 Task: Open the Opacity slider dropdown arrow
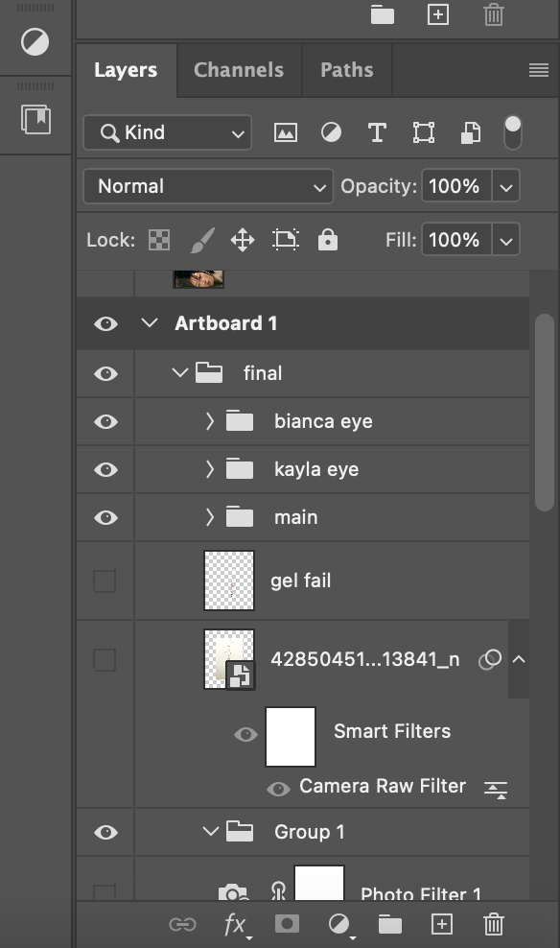tap(505, 186)
